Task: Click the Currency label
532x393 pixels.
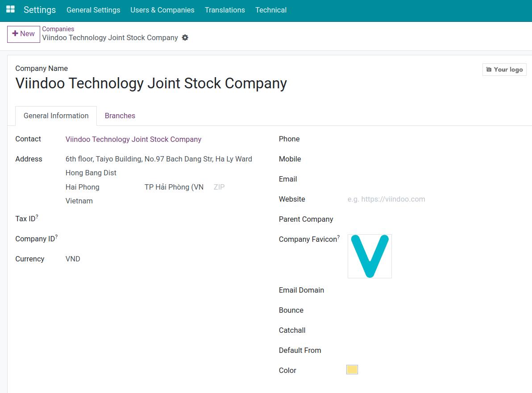Action: click(x=30, y=259)
